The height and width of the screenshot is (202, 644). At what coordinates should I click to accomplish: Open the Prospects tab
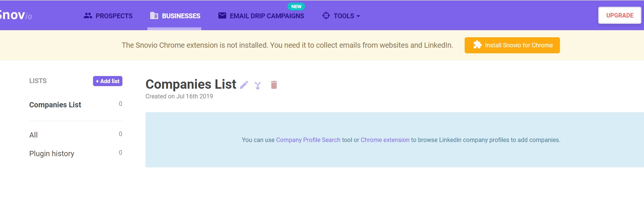108,16
